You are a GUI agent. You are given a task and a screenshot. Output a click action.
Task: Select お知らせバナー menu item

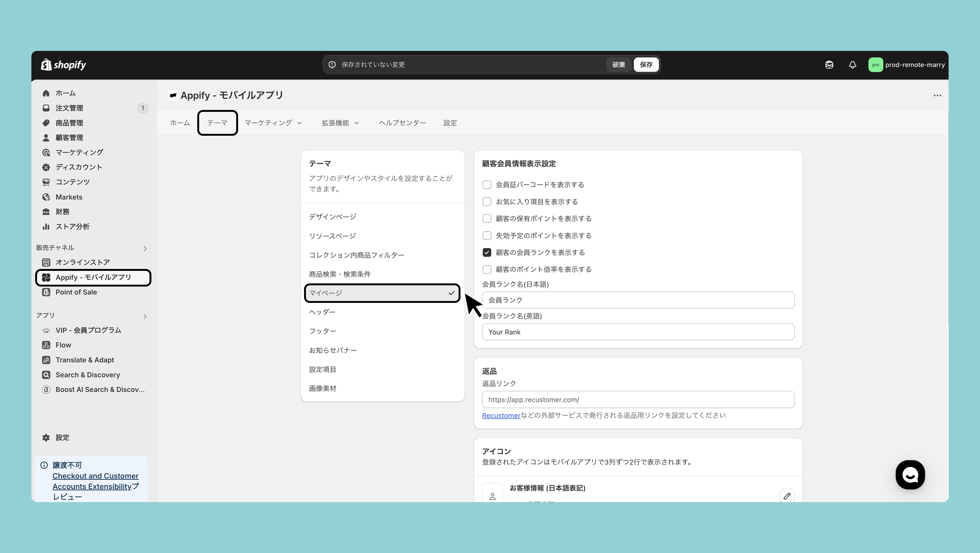[382, 350]
